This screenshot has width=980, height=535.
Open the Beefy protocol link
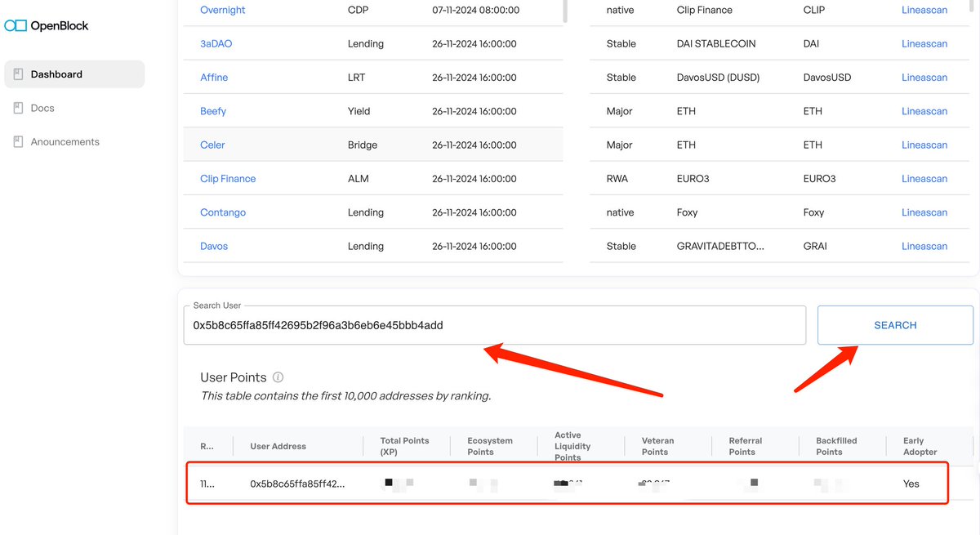(213, 111)
